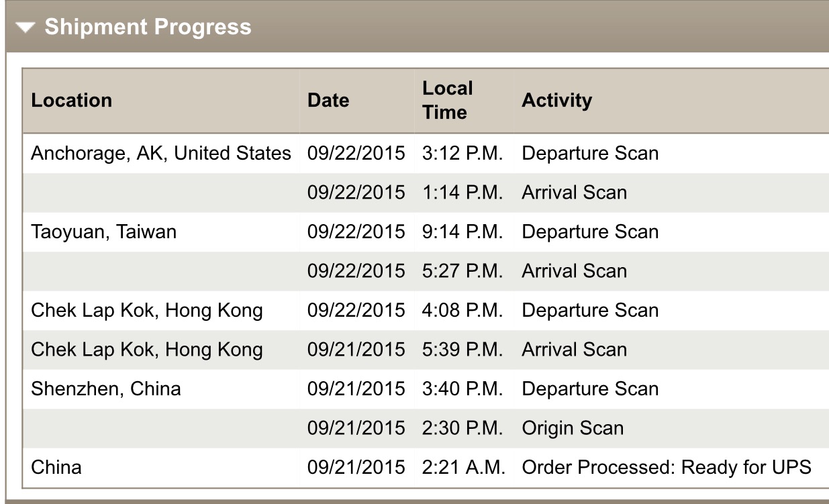Click the 3:40 P.M. Shenzhen departure time

[462, 389]
